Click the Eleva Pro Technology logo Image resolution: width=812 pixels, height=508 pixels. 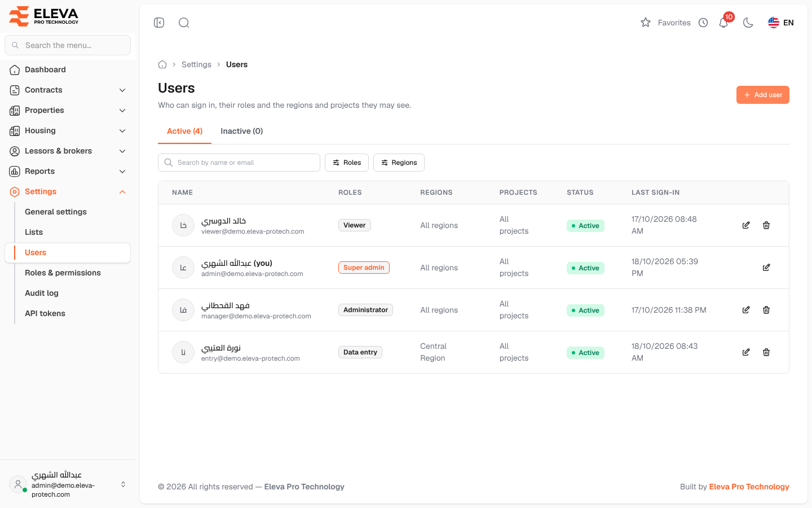(44, 16)
